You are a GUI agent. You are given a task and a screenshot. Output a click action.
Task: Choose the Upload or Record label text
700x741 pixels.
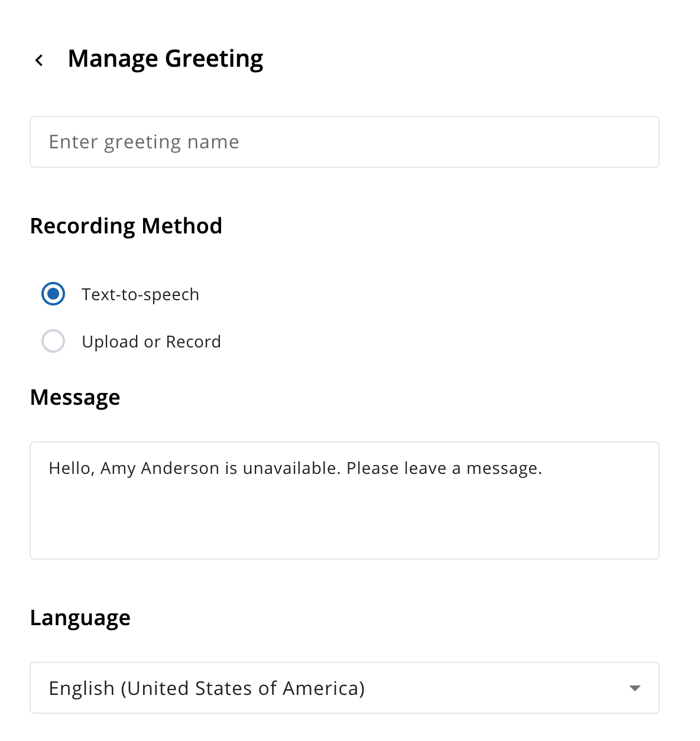click(x=151, y=342)
